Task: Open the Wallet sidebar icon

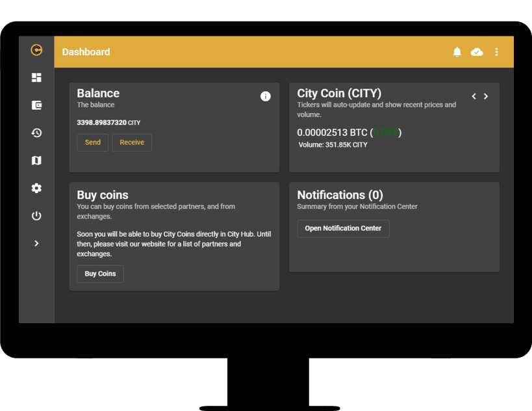Action: tap(36, 105)
